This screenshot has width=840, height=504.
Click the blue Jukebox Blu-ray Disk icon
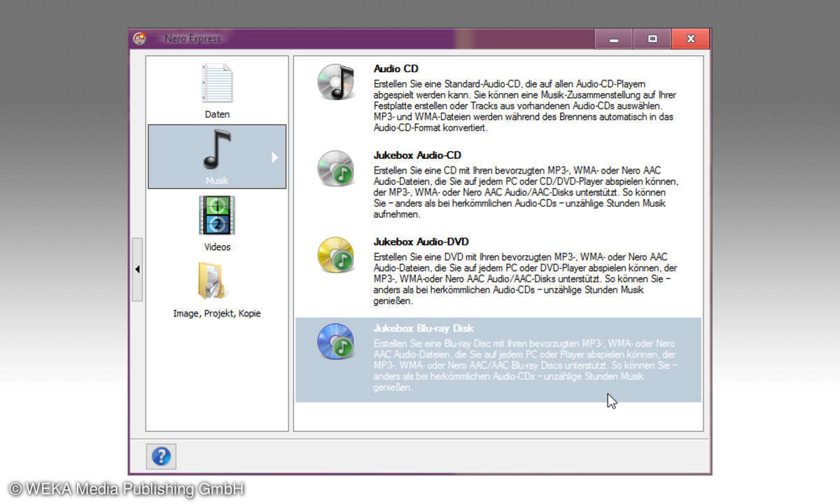pos(336,342)
